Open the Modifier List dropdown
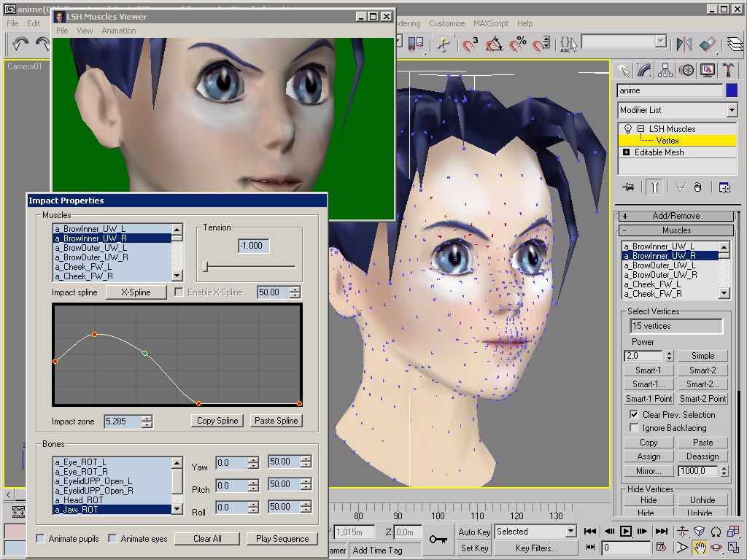This screenshot has height=560, width=747. (732, 110)
